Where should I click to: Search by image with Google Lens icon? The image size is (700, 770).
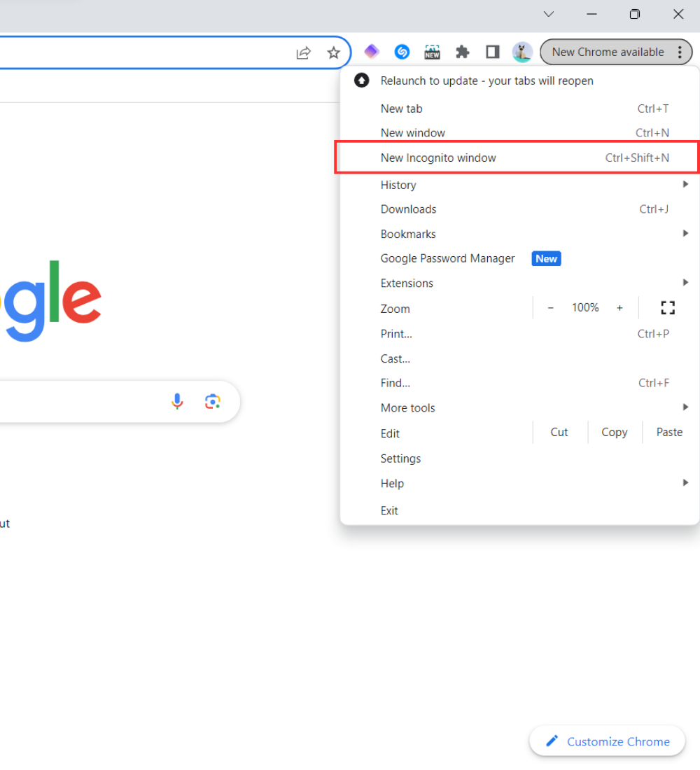(213, 401)
